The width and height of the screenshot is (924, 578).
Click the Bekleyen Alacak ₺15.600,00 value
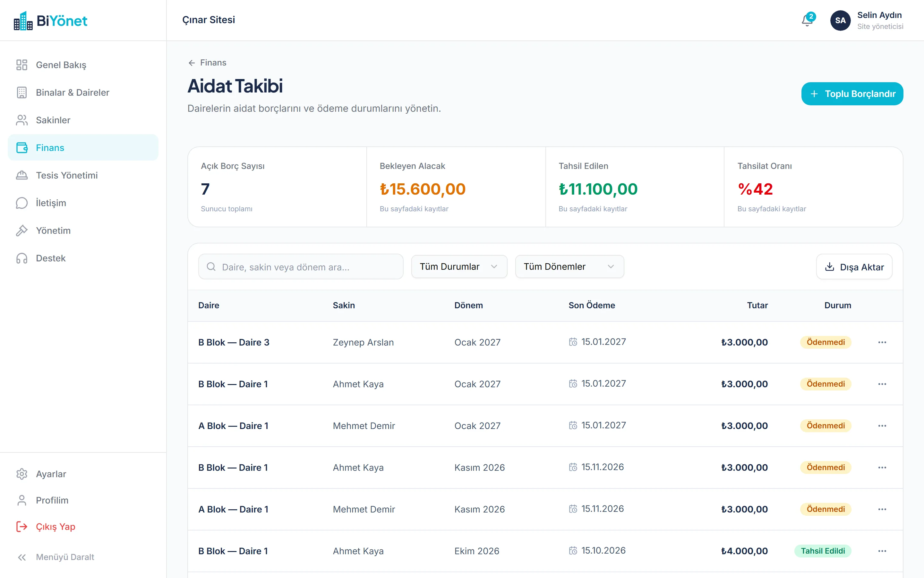pyautogui.click(x=423, y=189)
